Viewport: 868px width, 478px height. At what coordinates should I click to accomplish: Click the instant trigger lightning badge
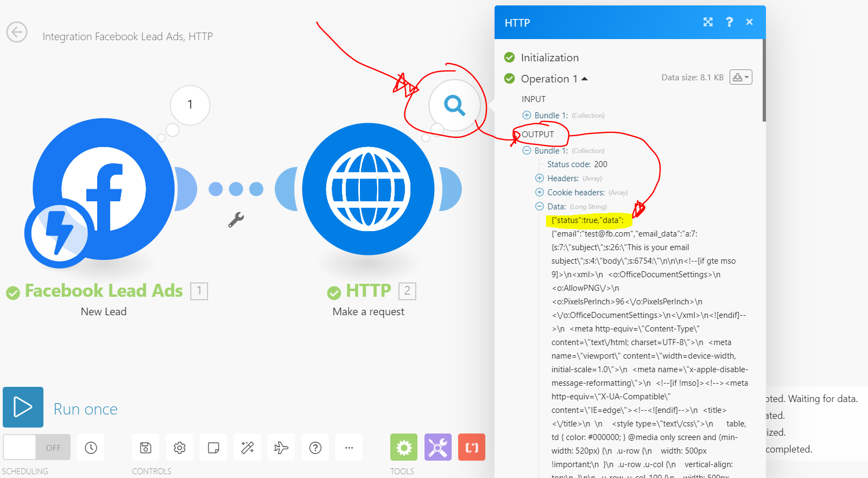coord(59,233)
